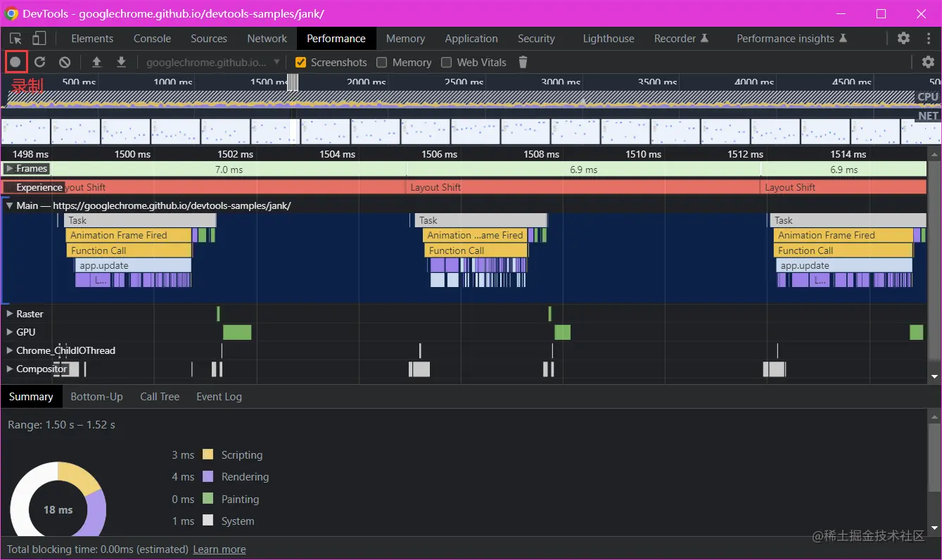Select the Summary tab
Viewport: 942px width, 560px height.
point(31,397)
